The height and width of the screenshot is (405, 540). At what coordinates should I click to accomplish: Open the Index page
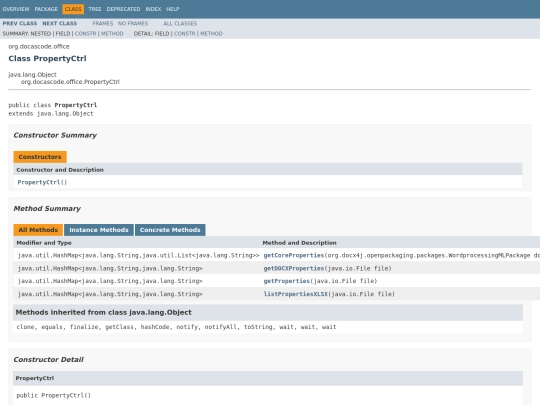point(153,9)
